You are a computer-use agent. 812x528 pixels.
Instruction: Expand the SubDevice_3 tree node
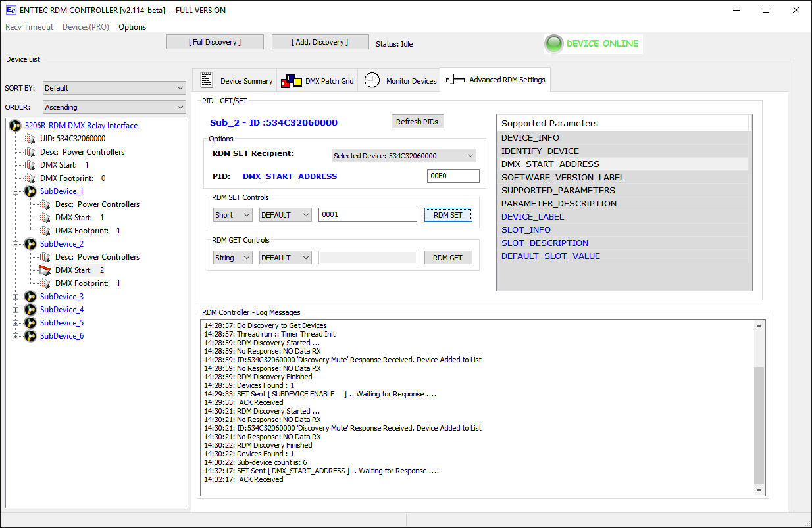[16, 297]
